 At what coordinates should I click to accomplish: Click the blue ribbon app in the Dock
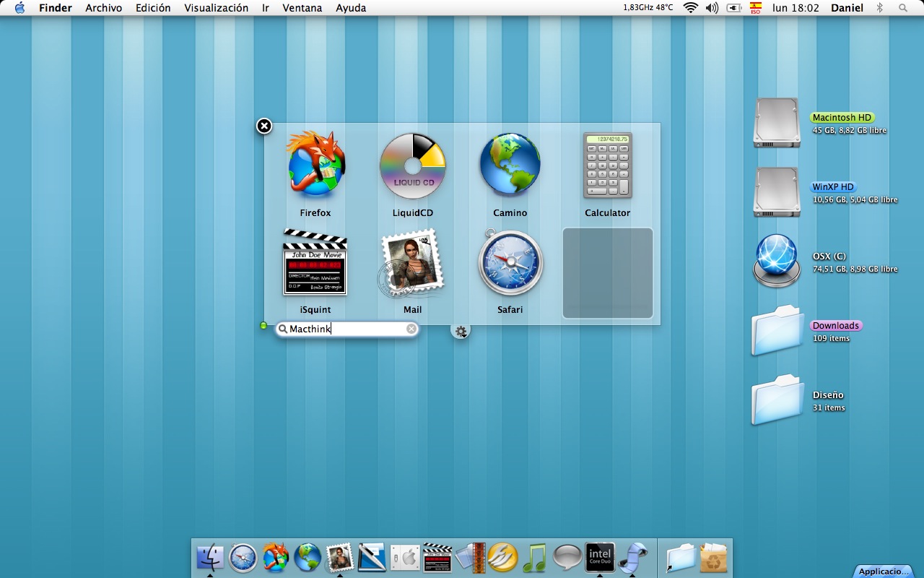pyautogui.click(x=632, y=558)
